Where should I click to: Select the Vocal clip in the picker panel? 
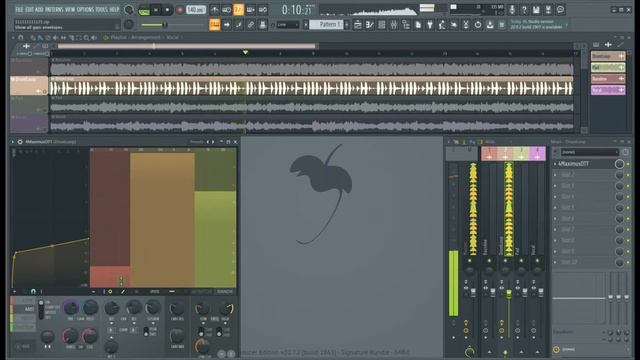click(608, 90)
